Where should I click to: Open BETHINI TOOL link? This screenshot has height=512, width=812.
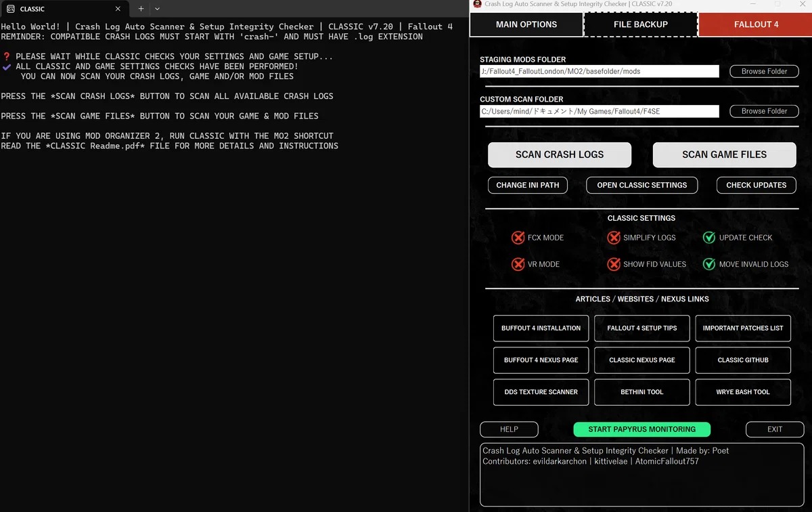tap(642, 392)
